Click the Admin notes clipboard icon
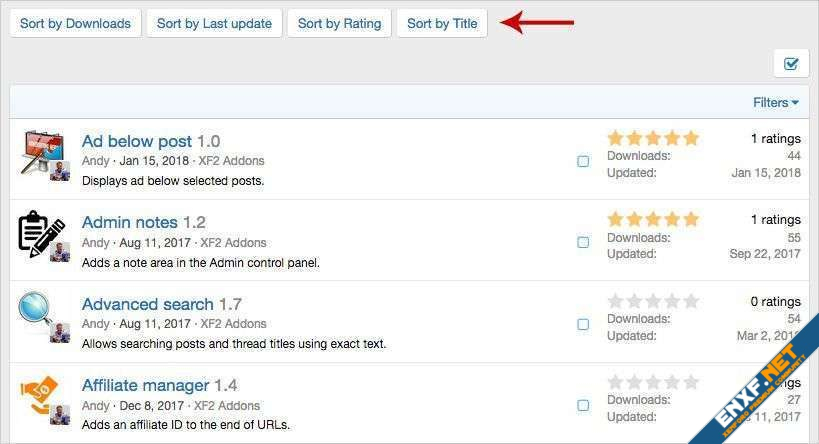The width and height of the screenshot is (819, 444). coord(40,232)
